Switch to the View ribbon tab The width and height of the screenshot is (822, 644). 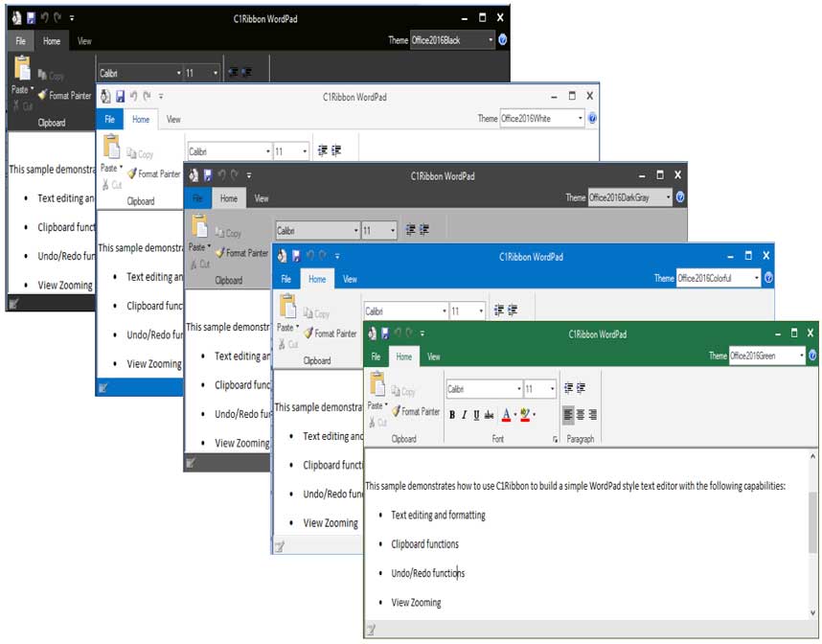tap(433, 357)
